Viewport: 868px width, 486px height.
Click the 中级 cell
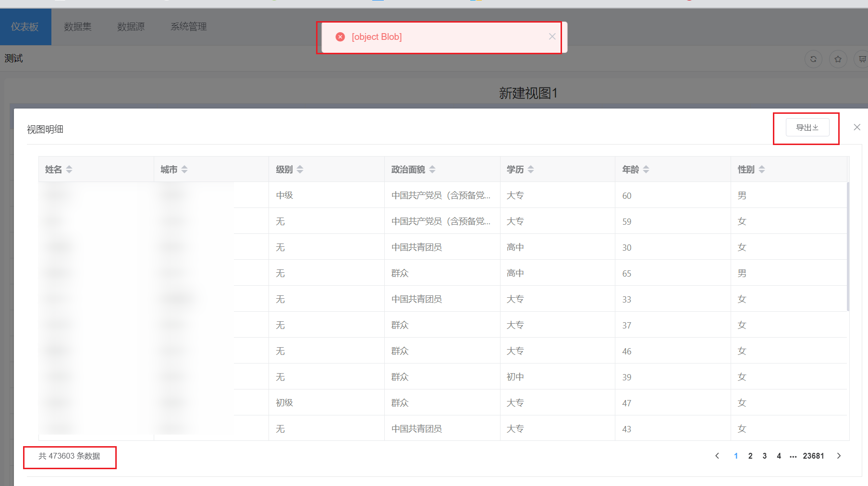(327, 195)
